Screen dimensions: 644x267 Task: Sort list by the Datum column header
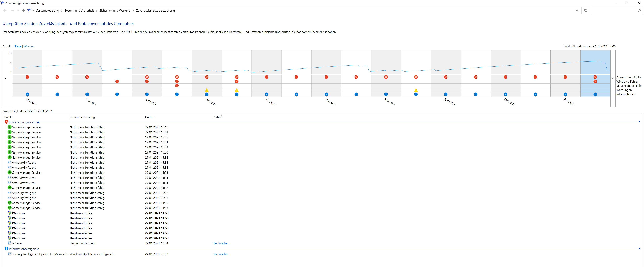[149, 117]
